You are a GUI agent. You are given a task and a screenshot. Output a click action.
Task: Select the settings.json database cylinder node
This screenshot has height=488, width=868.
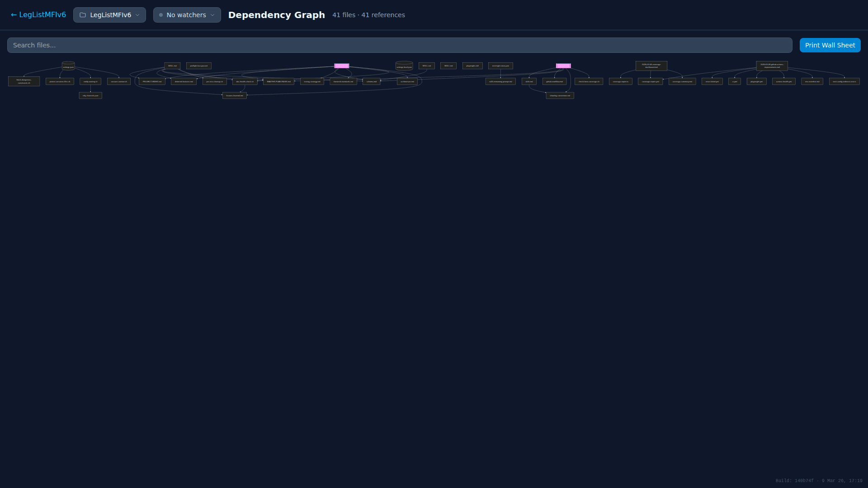coord(68,66)
